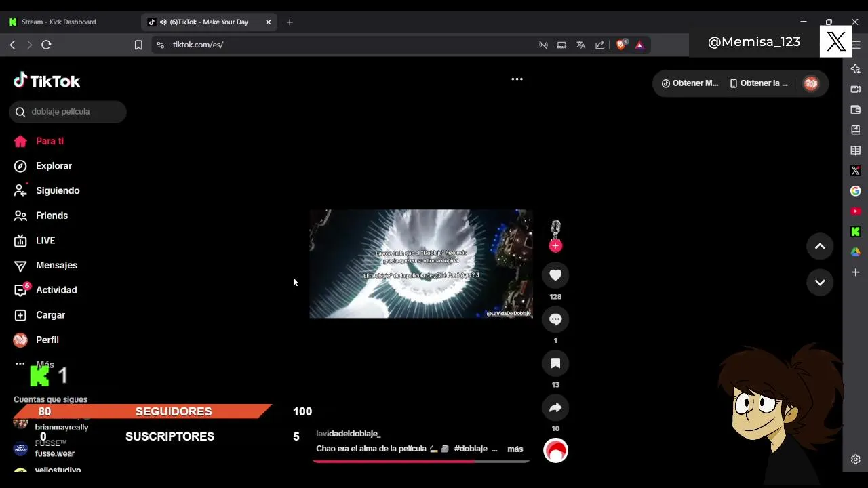Viewport: 868px width, 488px height.
Task: Like the video with the heart icon
Action: [555, 275]
